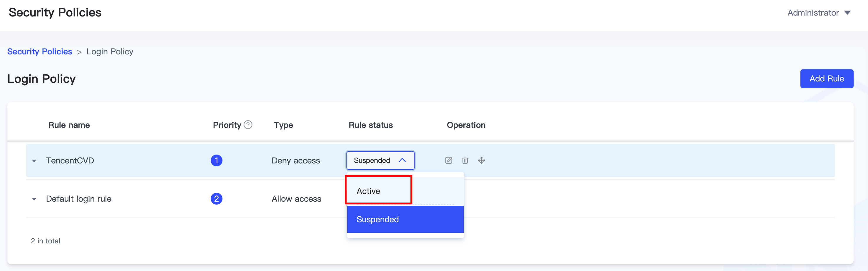Click the TencentCVD rule name
The height and width of the screenshot is (271, 868).
(x=70, y=160)
